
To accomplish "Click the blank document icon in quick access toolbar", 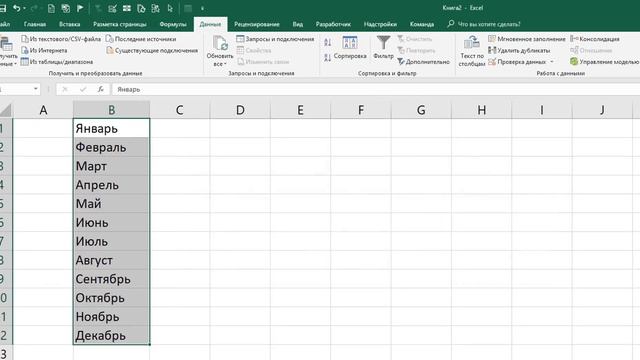I will (51, 8).
